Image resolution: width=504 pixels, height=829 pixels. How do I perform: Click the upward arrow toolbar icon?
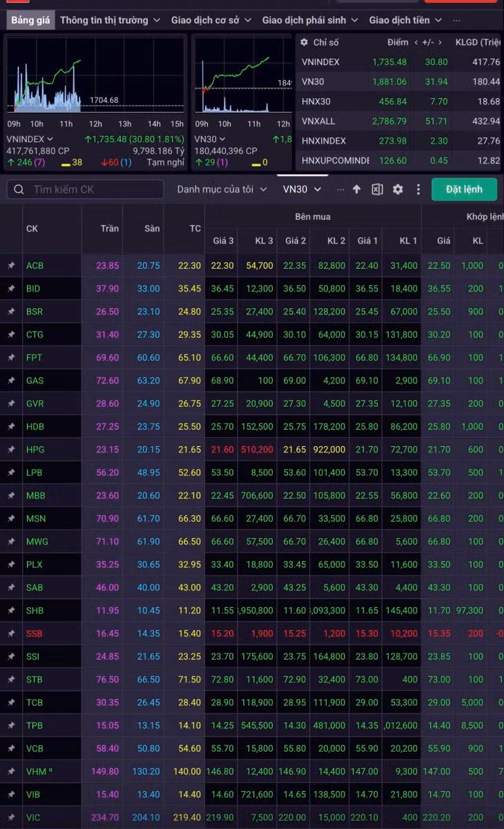(356, 189)
